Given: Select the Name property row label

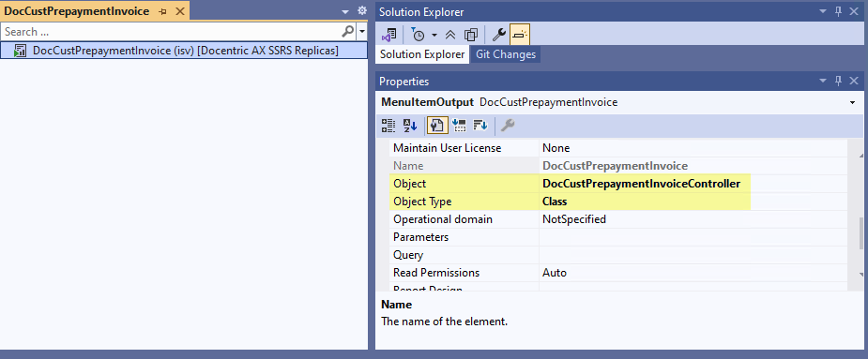Looking at the screenshot, I should click(x=408, y=166).
